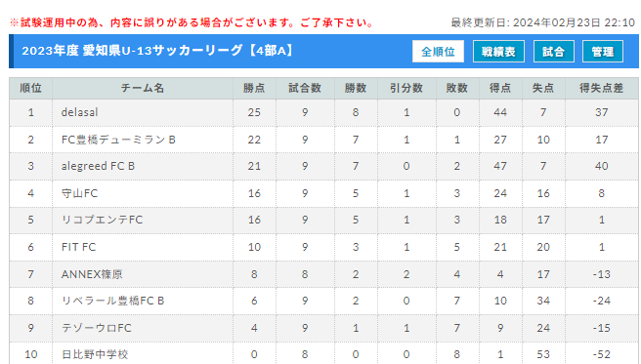Select the delasal team name
This screenshot has height=364, width=641.
(80, 112)
